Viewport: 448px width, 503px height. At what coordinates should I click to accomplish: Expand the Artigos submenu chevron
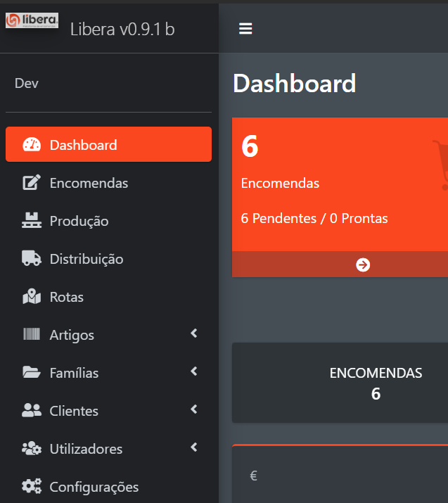tap(194, 334)
